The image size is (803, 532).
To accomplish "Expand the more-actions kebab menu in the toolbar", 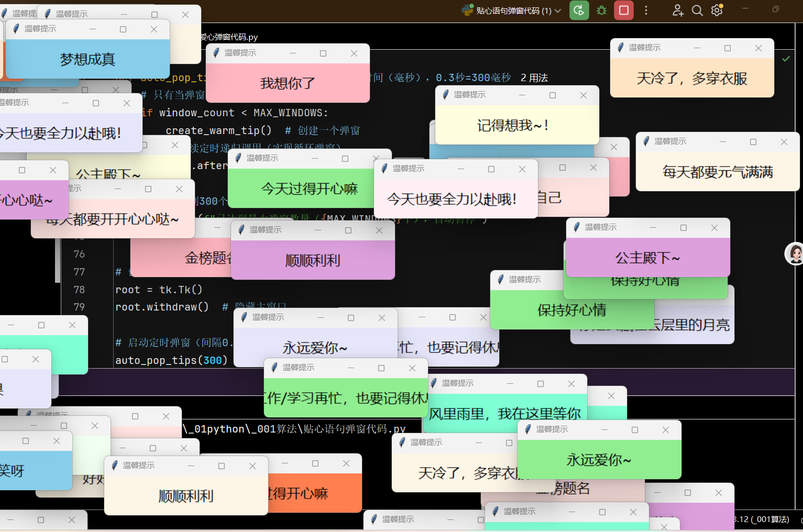I will click(x=646, y=10).
